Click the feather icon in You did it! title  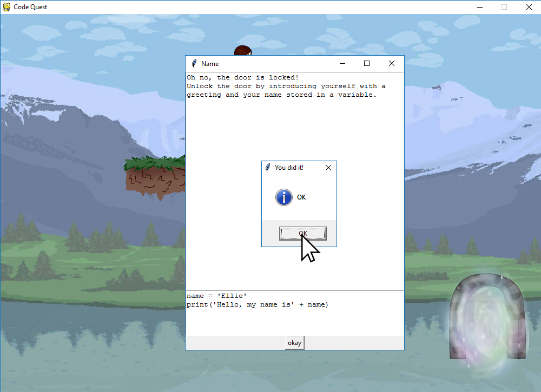click(x=268, y=168)
